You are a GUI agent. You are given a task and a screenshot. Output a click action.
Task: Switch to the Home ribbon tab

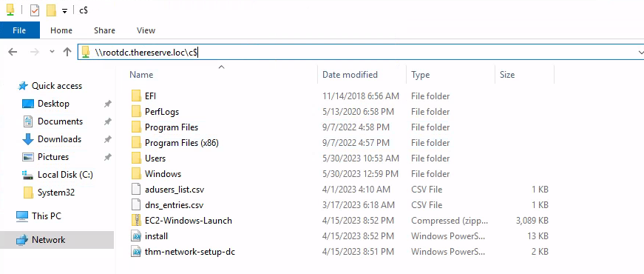click(x=61, y=30)
